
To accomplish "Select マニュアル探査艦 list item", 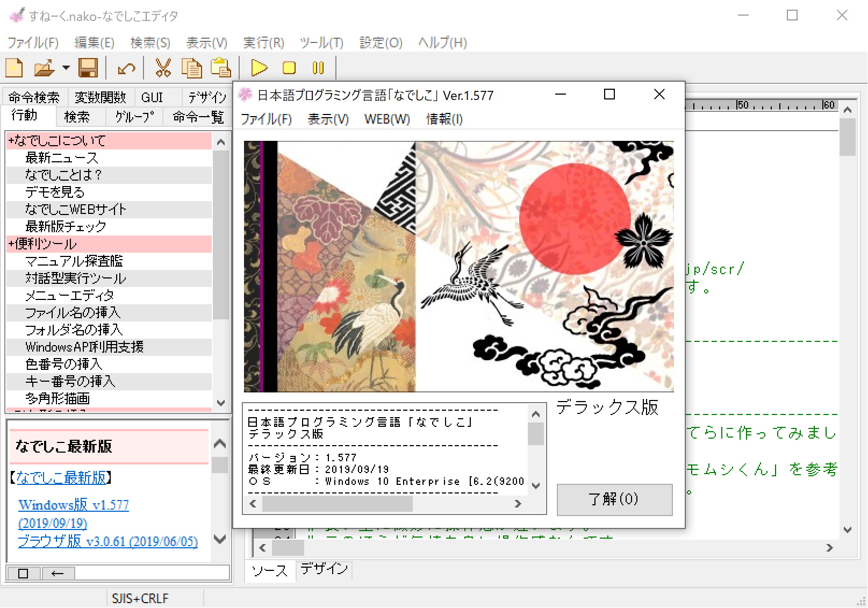I will [x=109, y=261].
